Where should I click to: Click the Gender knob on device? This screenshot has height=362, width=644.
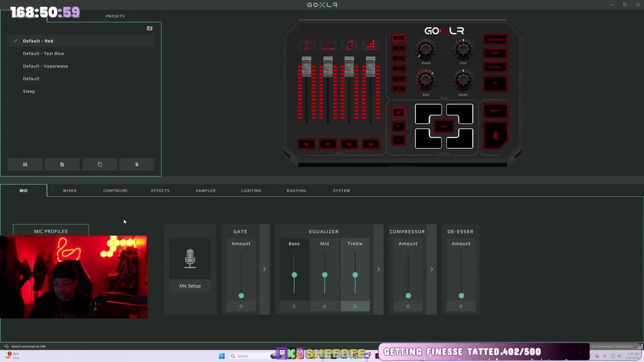pyautogui.click(x=463, y=80)
